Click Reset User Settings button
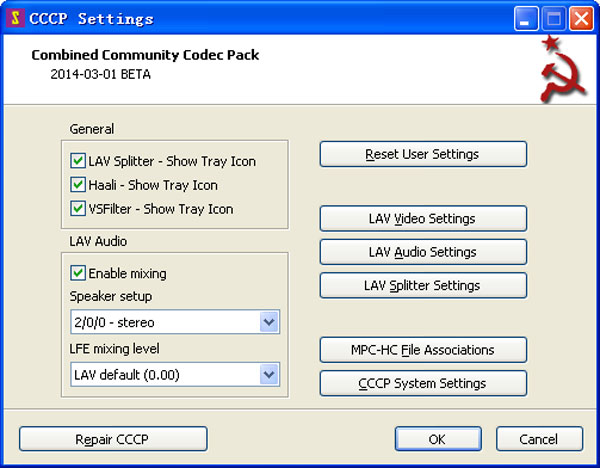Viewport: 600px width, 468px height. pos(423,154)
